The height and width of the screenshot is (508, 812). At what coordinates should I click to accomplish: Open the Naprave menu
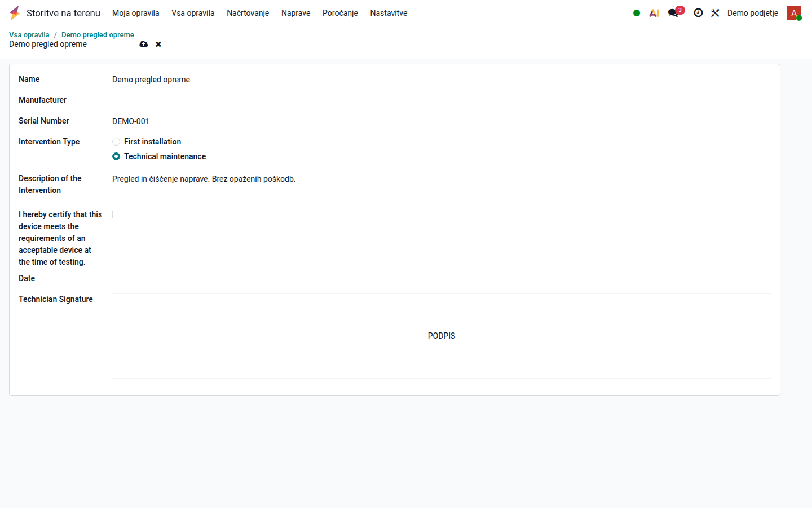[x=296, y=13]
